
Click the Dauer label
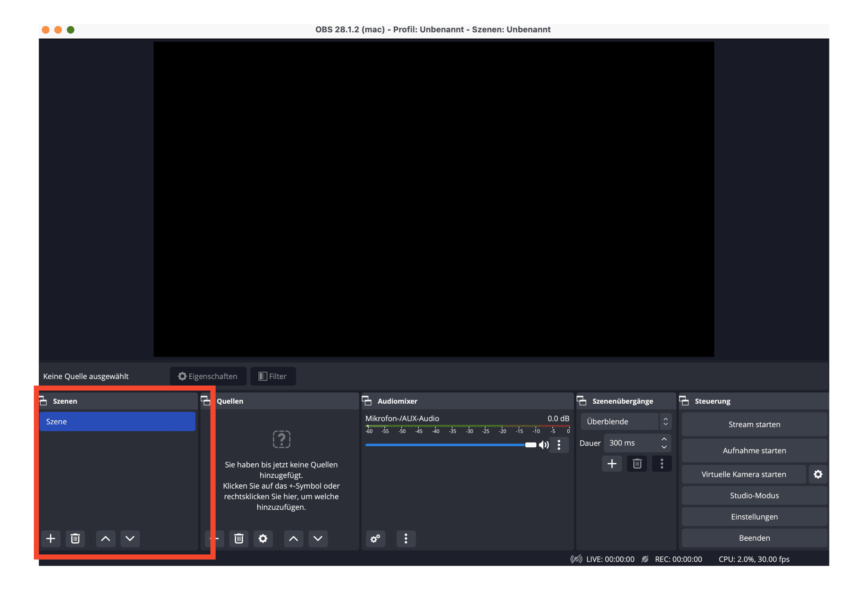[x=590, y=443]
